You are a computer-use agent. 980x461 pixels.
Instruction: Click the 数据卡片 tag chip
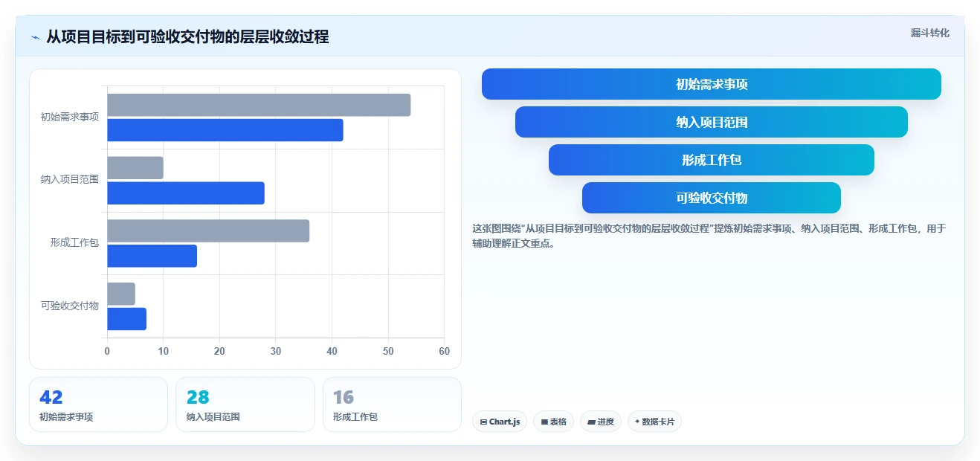coord(654,422)
